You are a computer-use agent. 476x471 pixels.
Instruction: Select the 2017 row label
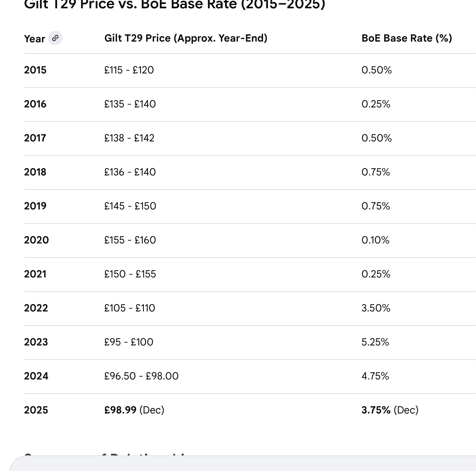[35, 138]
